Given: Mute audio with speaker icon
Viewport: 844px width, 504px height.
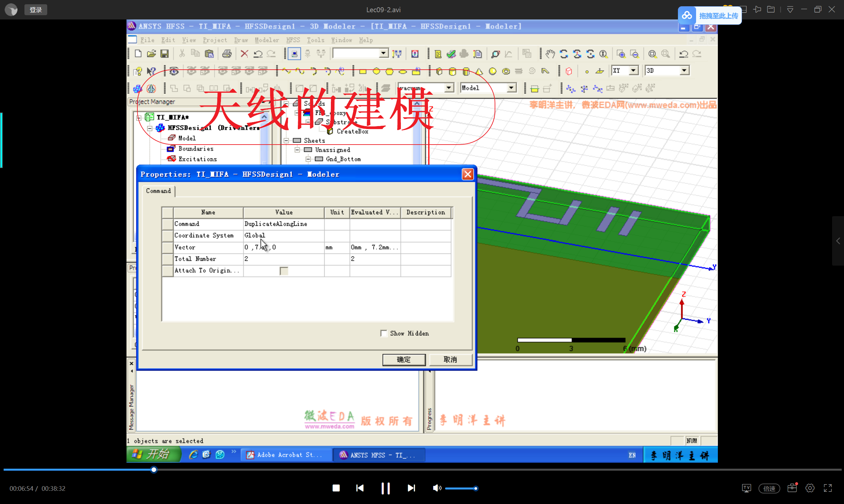Looking at the screenshot, I should [x=436, y=488].
